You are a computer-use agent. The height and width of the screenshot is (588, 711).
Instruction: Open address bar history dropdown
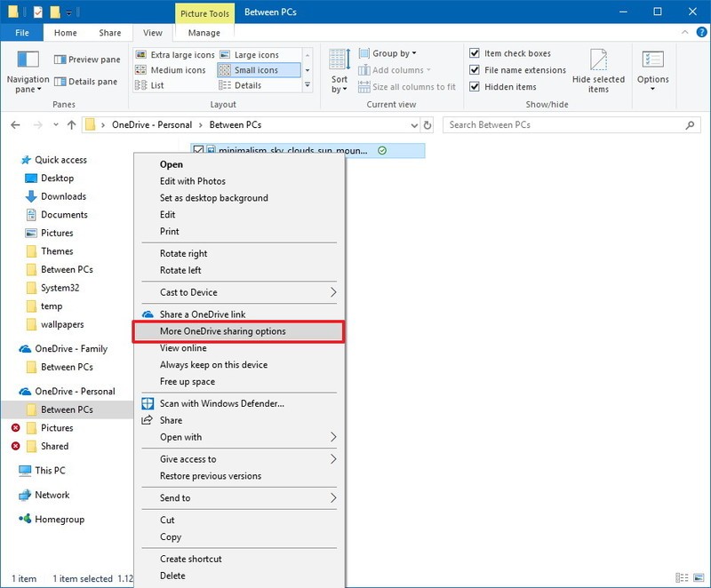coord(414,125)
